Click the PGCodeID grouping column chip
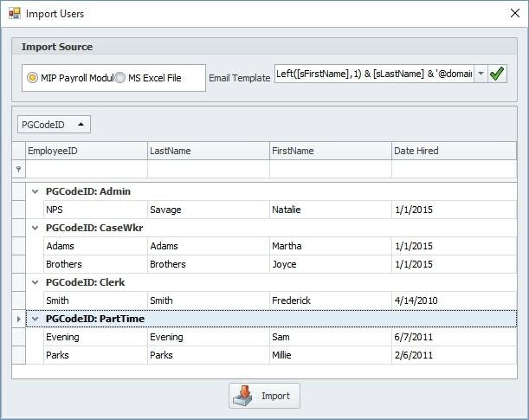The image size is (529, 420). click(54, 125)
